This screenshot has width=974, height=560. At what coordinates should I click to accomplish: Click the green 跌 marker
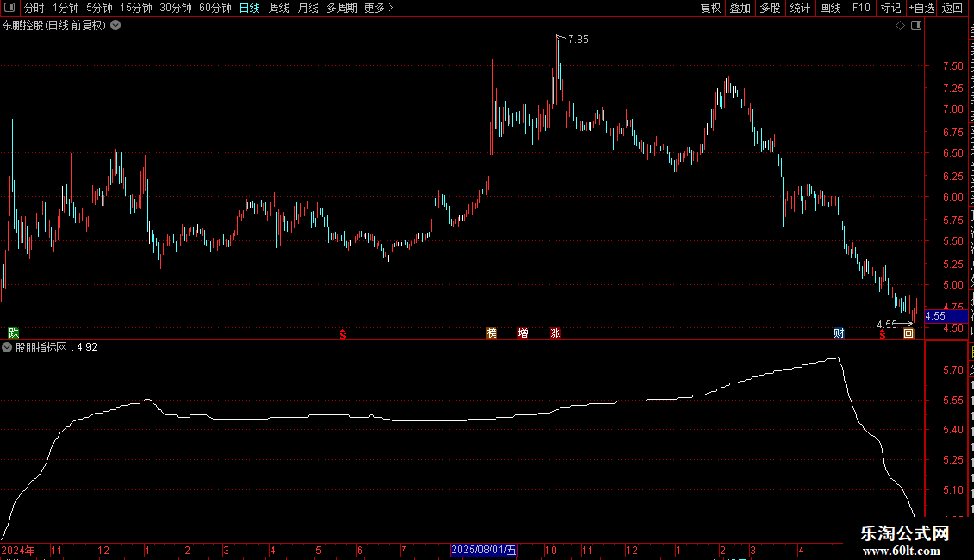tap(14, 333)
